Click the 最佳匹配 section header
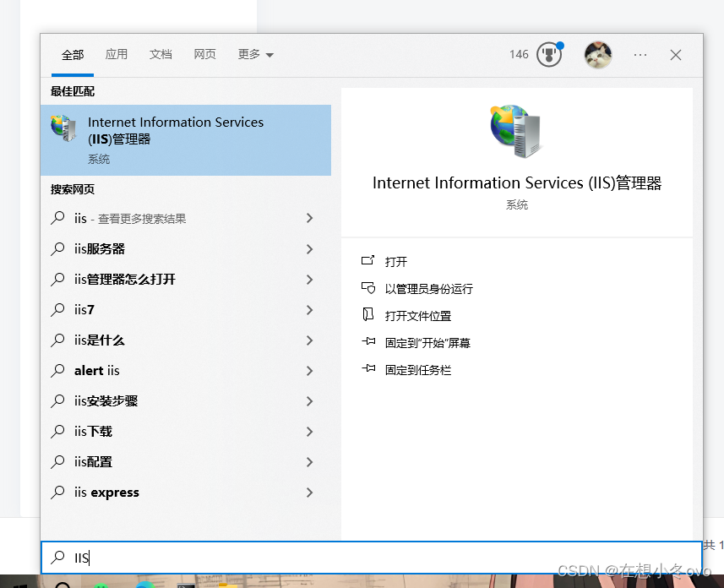 [x=73, y=91]
